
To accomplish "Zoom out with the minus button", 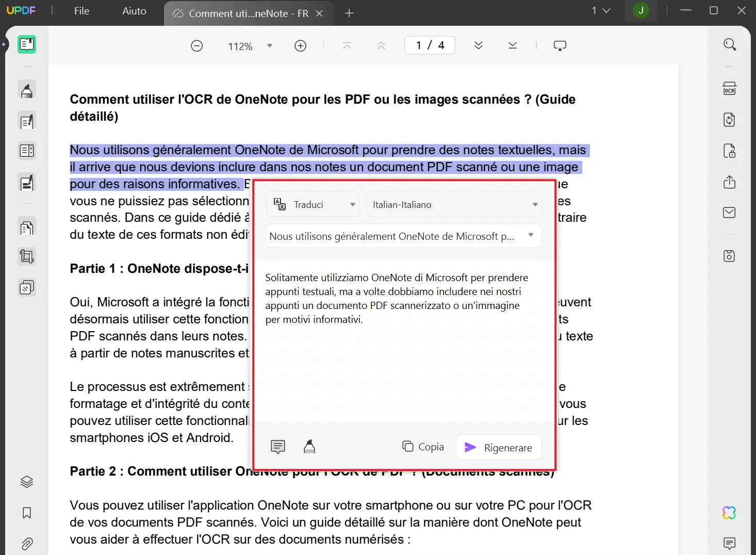I will coord(197,46).
